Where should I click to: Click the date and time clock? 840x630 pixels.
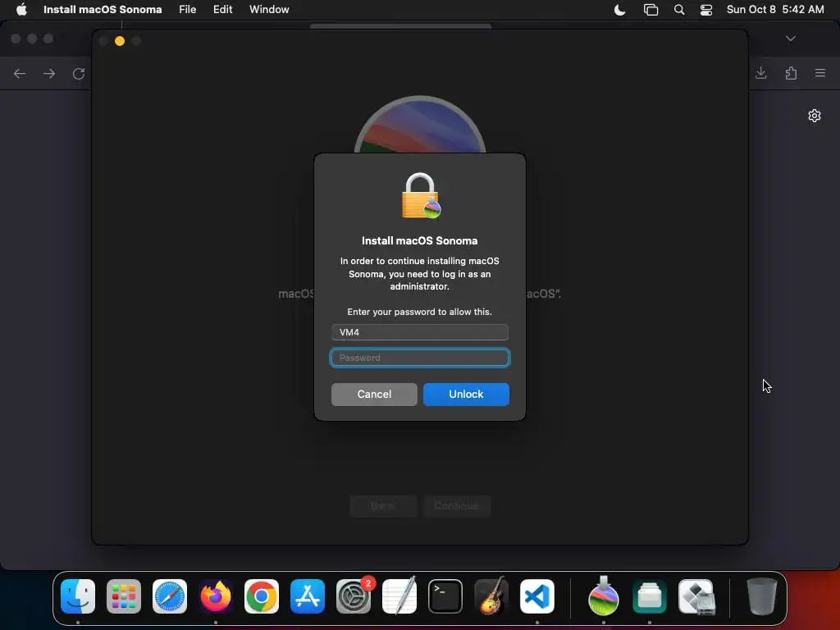click(775, 10)
